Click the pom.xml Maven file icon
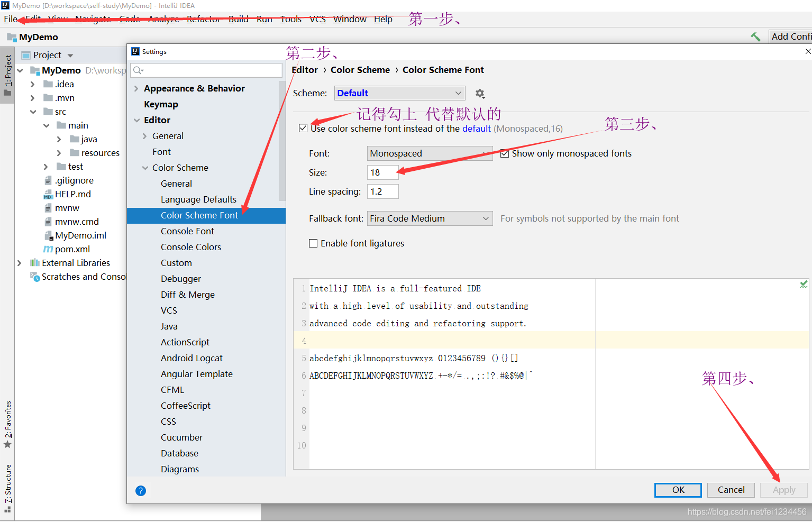Viewport: 812px width, 522px height. coord(48,249)
